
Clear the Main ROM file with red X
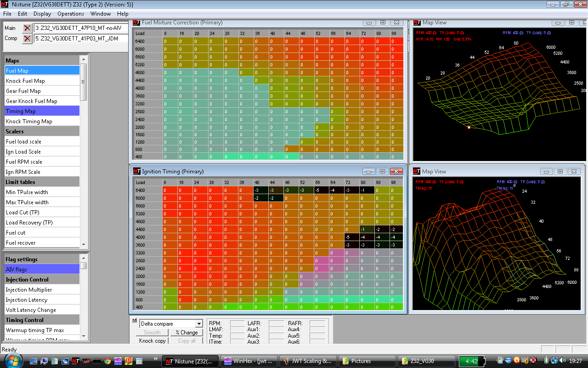point(27,28)
